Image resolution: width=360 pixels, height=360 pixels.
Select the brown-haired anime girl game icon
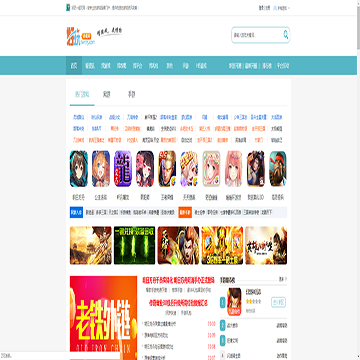(x=79, y=168)
